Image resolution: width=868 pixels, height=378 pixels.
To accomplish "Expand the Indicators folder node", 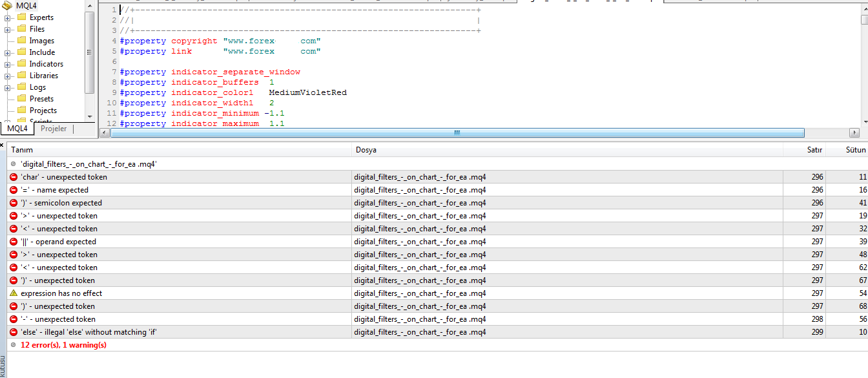I will pyautogui.click(x=8, y=64).
